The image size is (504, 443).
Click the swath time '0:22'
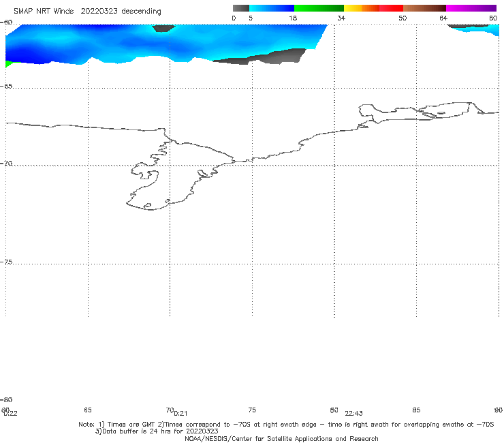click(10, 414)
